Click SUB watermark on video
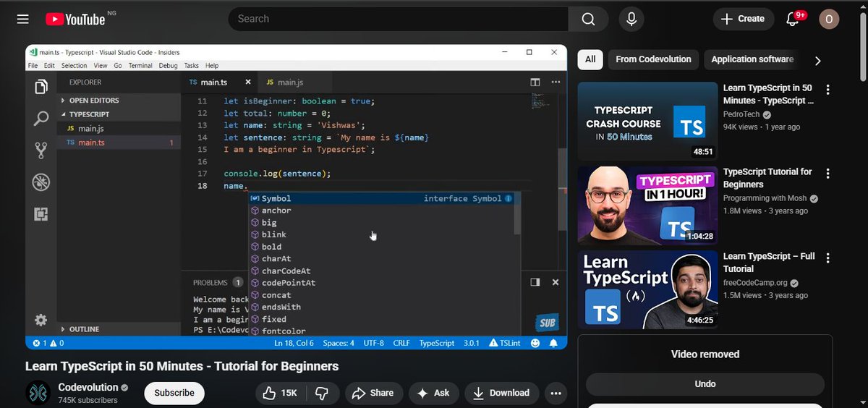 546,323
